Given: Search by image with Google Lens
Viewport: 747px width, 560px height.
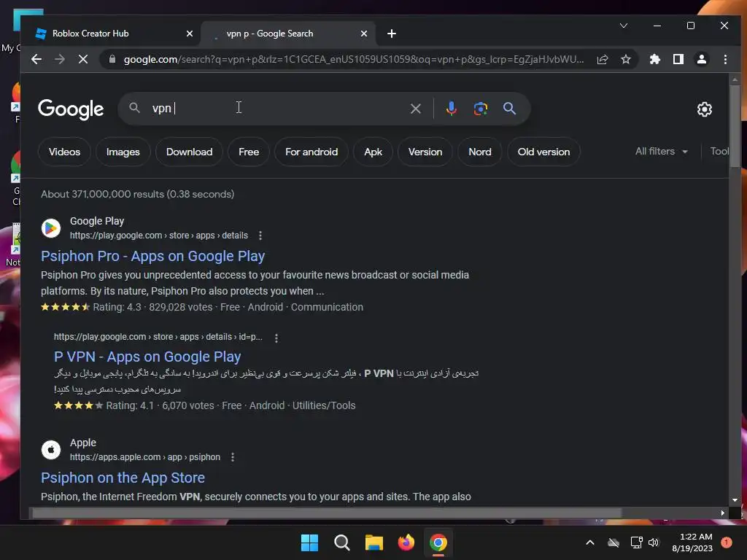Looking at the screenshot, I should [480, 109].
